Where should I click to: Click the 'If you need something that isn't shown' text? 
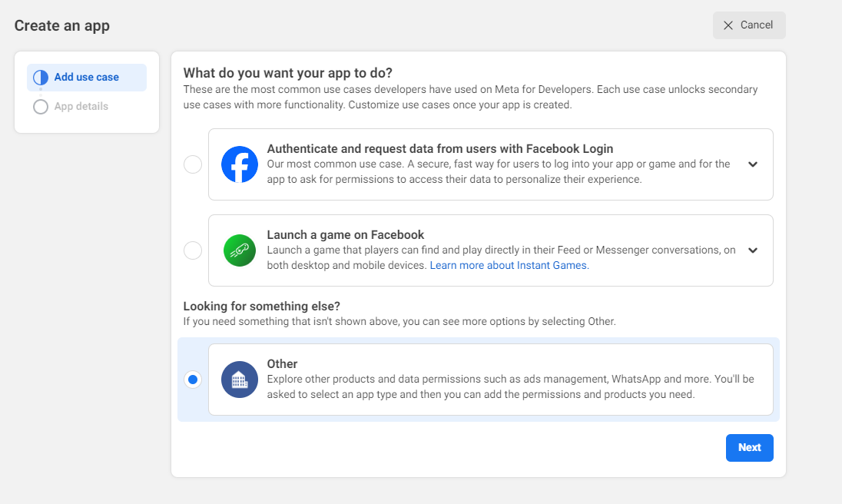click(399, 321)
